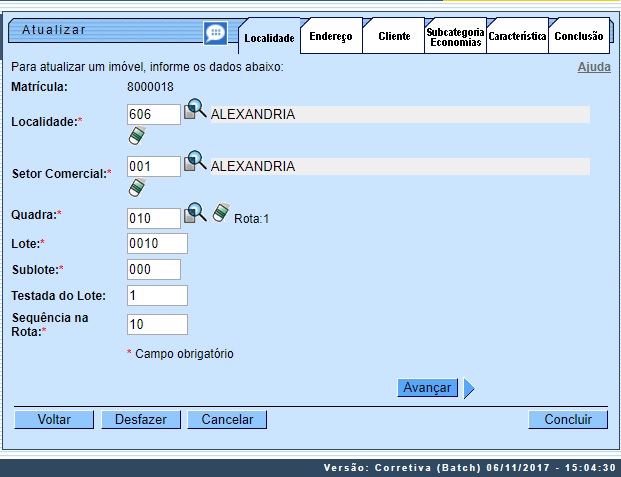Open the Cliente tab
621x477 pixels.
[394, 36]
